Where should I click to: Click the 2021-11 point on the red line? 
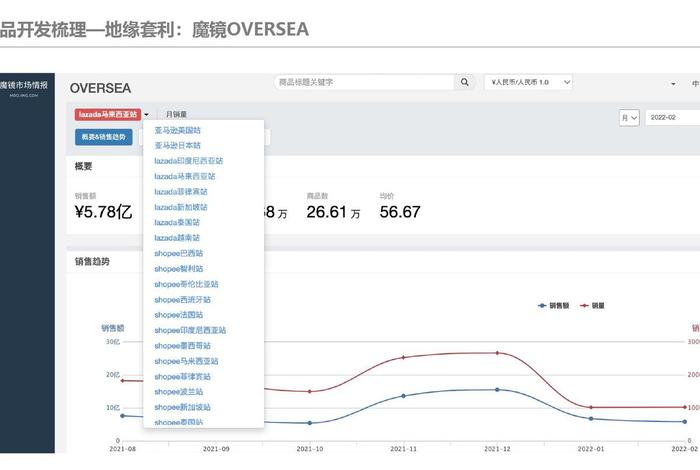(403, 358)
